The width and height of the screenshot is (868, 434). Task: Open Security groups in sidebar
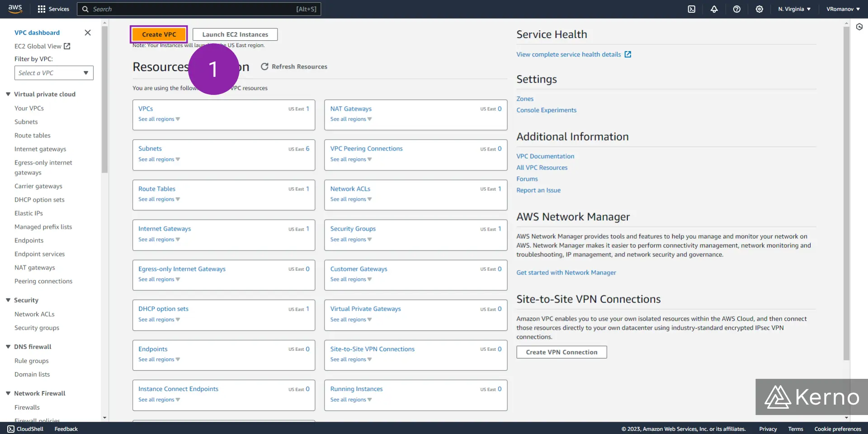[37, 328]
